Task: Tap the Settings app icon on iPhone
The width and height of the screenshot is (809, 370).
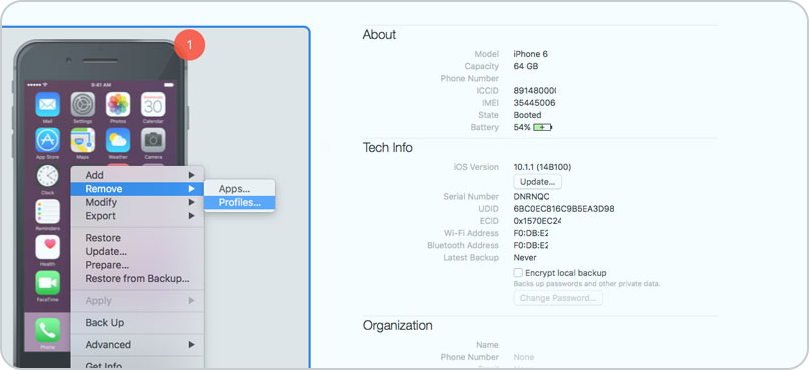Action: 83,105
